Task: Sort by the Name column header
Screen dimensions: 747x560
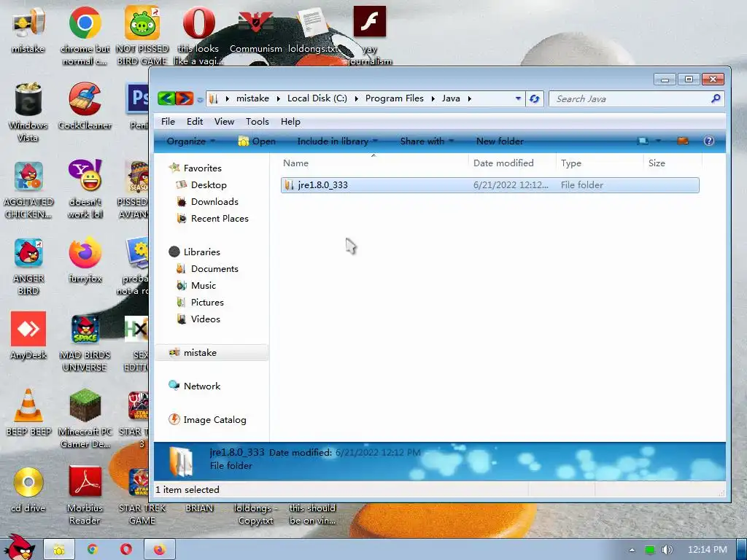Action: [373, 163]
